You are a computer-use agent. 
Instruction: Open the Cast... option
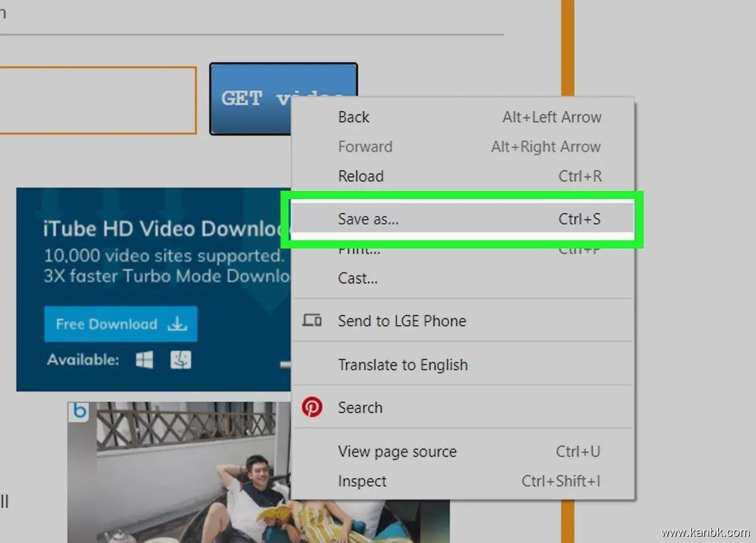(357, 278)
